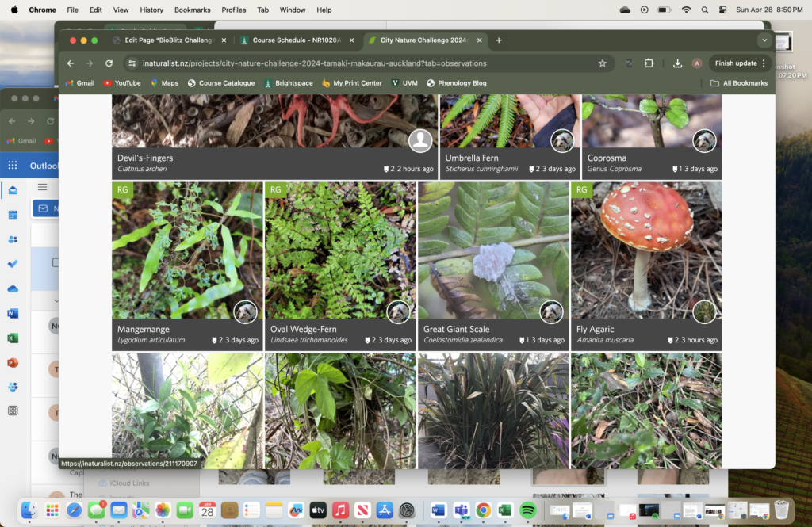Tick the checkbox in the Outlook message list
The image size is (812, 527).
pos(56,262)
